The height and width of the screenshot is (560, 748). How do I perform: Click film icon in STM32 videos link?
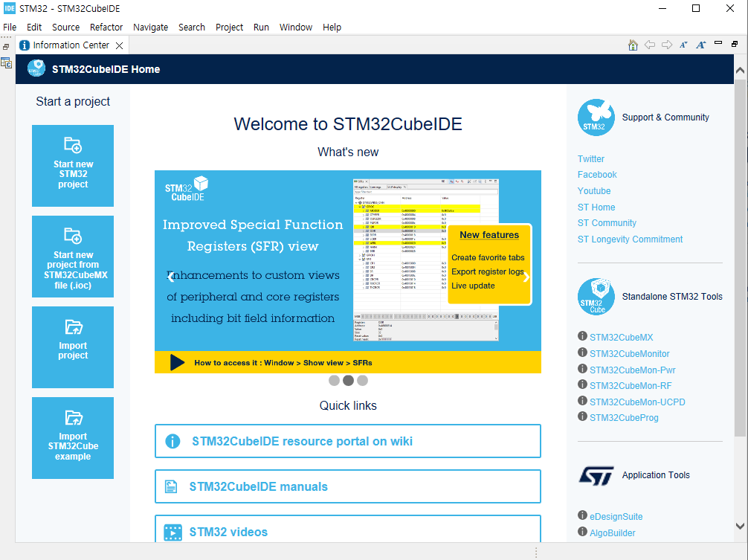click(173, 532)
